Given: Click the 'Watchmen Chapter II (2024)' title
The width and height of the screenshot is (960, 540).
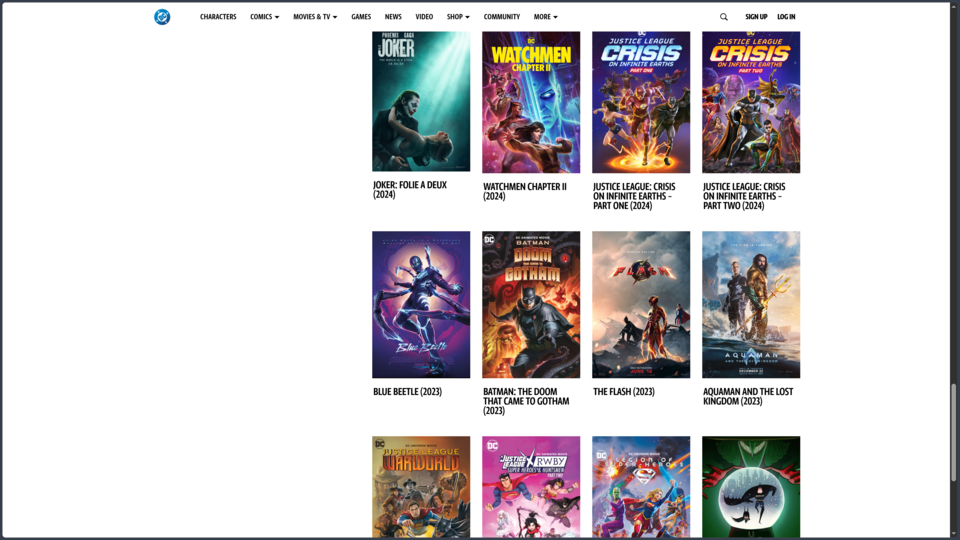Looking at the screenshot, I should coord(525,192).
